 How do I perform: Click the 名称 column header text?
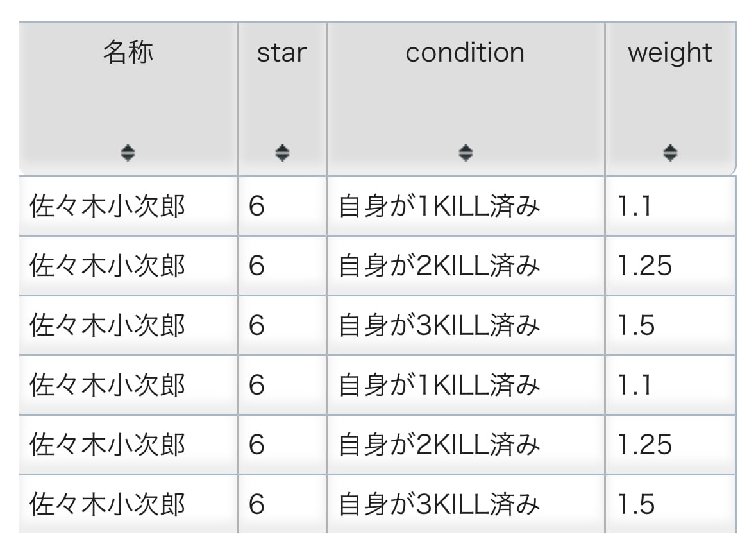click(x=128, y=53)
